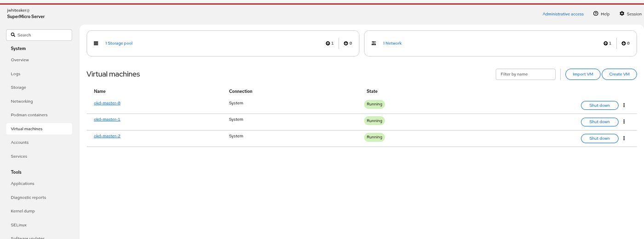This screenshot has width=644, height=239.
Task: Click the Help question mark icon
Action: point(596,14)
